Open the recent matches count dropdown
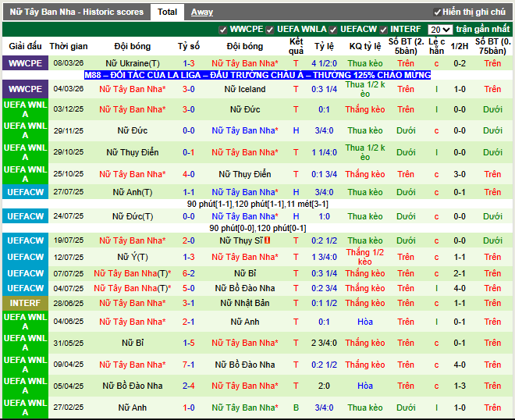Viewport: 515px width, 420px height. click(440, 30)
